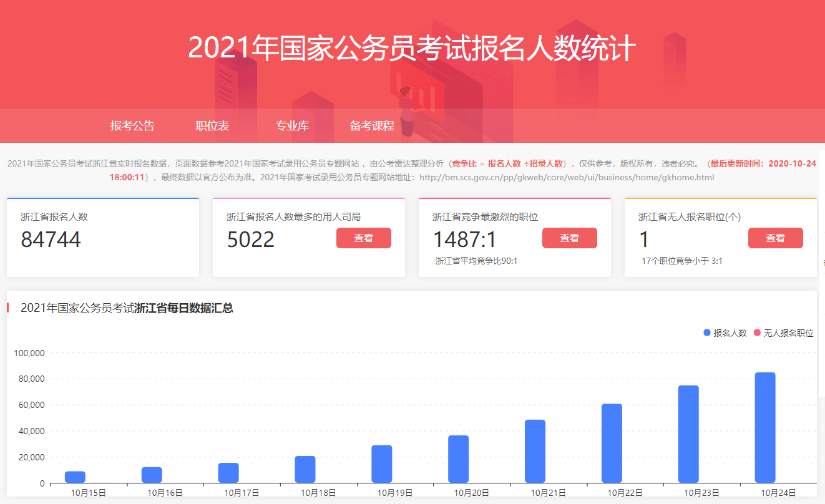825x504 pixels.
Task: Select the 10月15日 bar in chart
Action: pyautogui.click(x=75, y=477)
